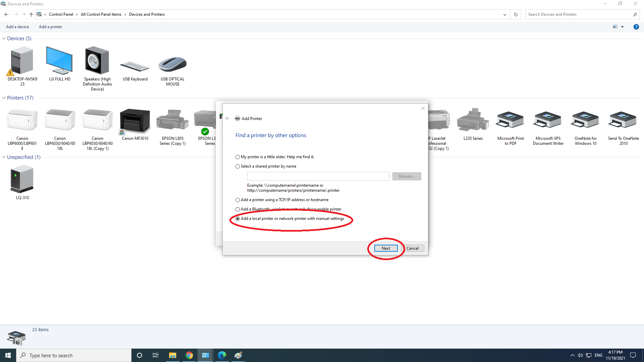Click the USB OPTICAL MOUSE device icon
The height and width of the screenshot is (362, 644).
pyautogui.click(x=172, y=64)
